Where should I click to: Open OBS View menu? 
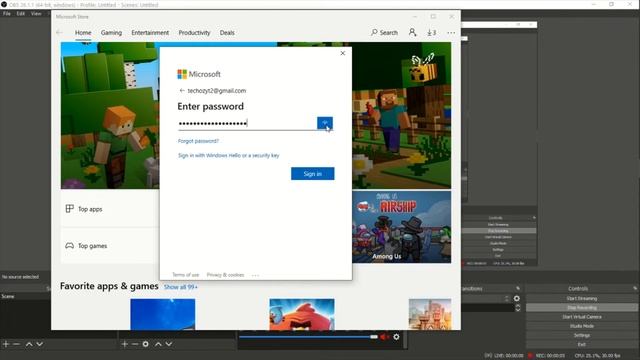click(36, 13)
